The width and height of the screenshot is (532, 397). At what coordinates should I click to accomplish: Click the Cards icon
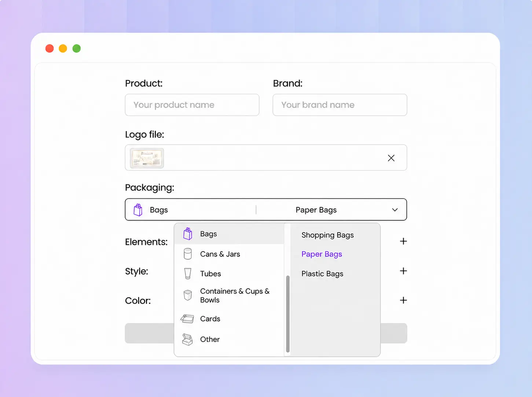[x=187, y=319]
